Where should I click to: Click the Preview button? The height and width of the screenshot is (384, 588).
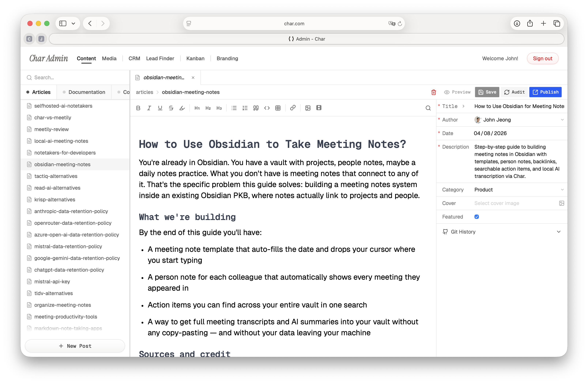click(457, 92)
